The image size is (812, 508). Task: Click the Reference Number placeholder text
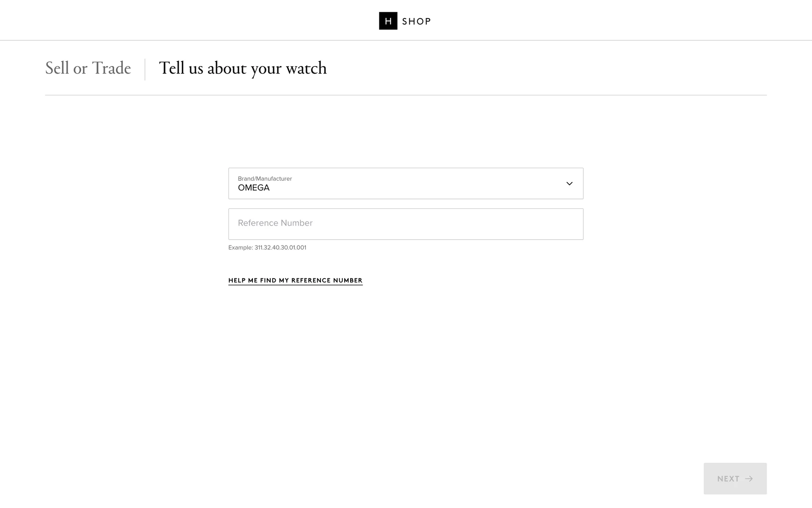pos(275,223)
